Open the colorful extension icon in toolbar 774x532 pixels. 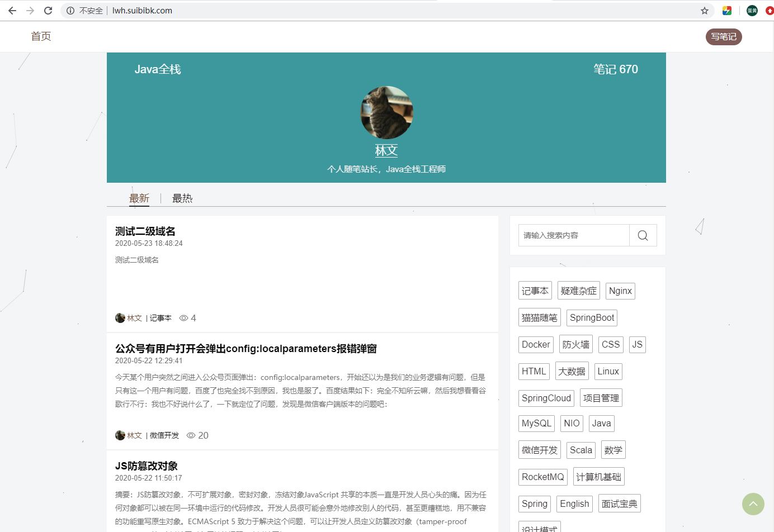pos(727,11)
